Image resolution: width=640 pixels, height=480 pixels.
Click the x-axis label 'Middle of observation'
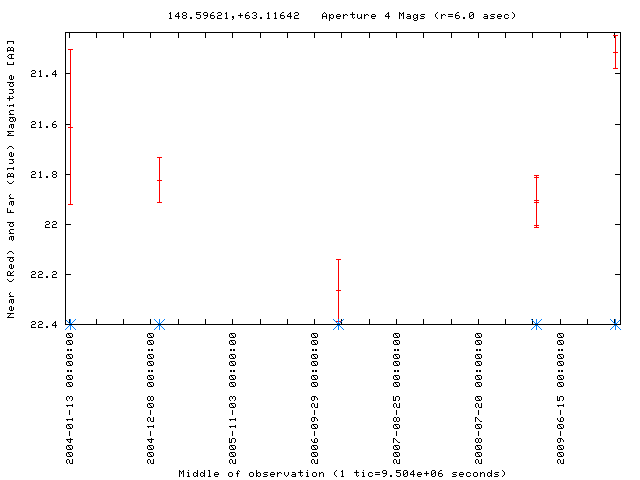(251, 473)
